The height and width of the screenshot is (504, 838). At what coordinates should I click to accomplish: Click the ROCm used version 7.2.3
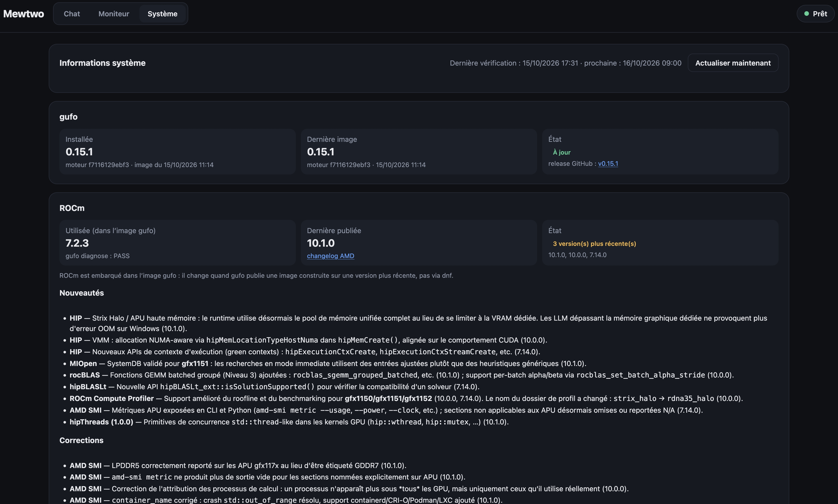(77, 243)
